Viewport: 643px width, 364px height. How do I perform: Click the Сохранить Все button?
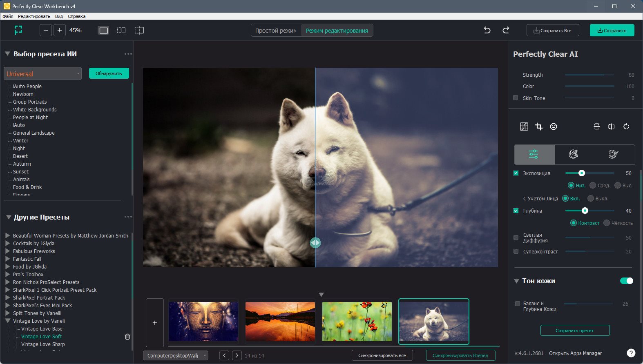tap(553, 30)
